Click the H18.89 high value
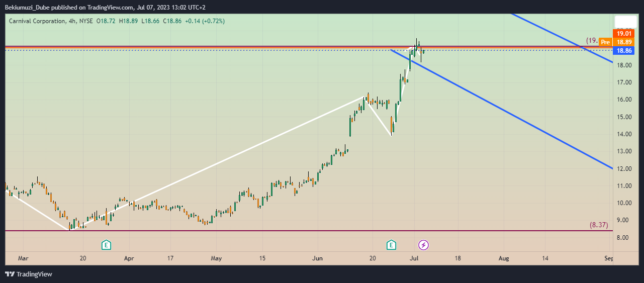The image size is (644, 283). pos(129,21)
